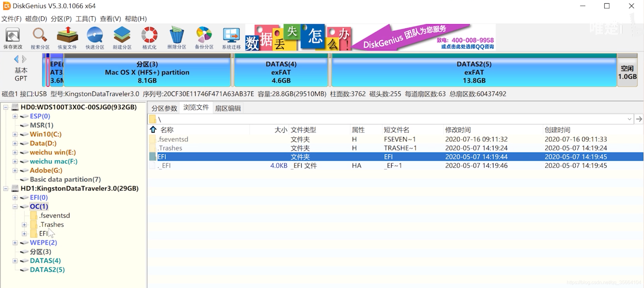Expand the Win10(C:) partition node
This screenshot has width=644, height=288.
[15, 134]
